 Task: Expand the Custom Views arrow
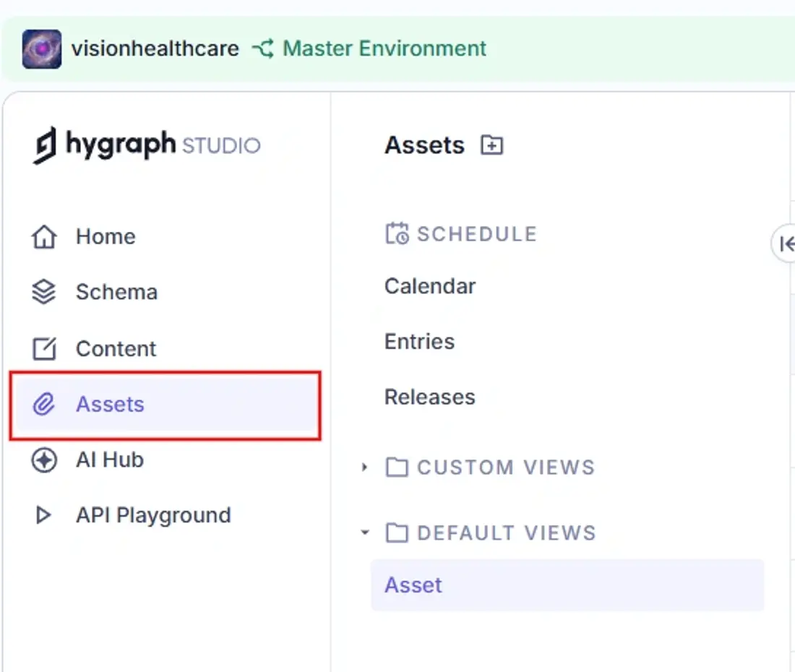coord(364,468)
